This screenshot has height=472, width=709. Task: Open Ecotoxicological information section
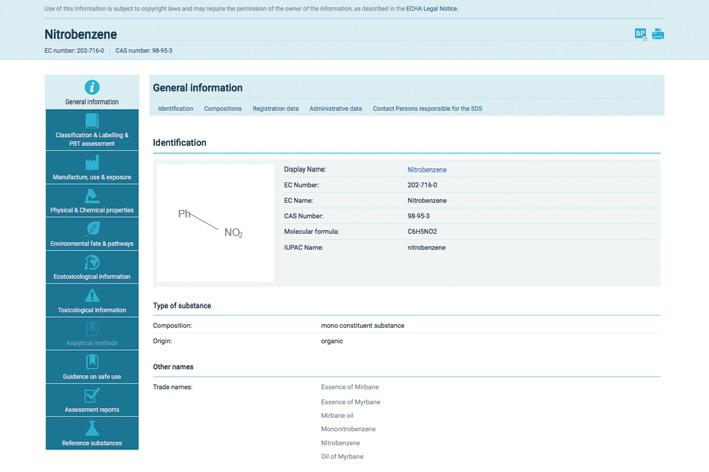tap(92, 267)
